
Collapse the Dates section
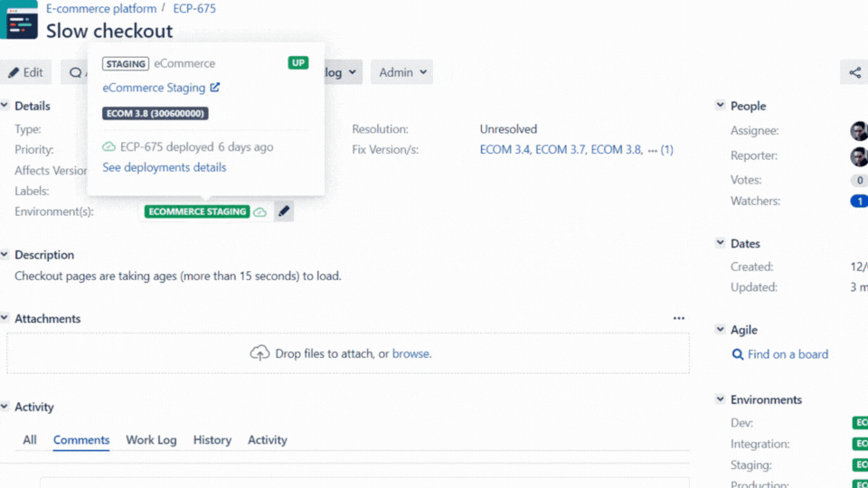coord(721,243)
